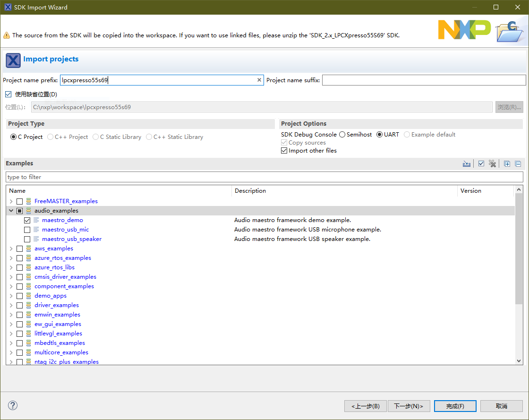Click the <上一步(B) back button
This screenshot has width=529, height=420.
(366, 406)
